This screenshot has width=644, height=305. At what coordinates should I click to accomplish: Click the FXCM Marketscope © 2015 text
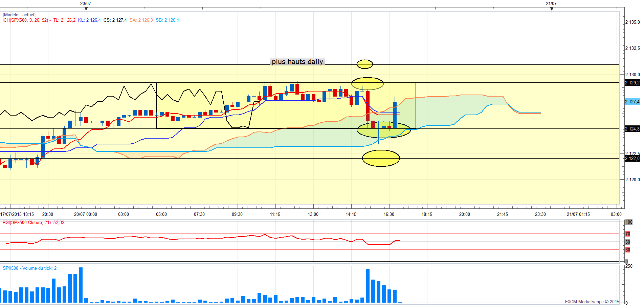coord(592,302)
